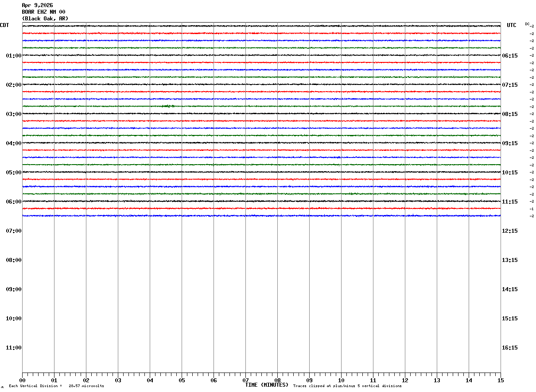
Task: Select the station code "BOAR EHZ NM 00"
Action: tap(43, 12)
